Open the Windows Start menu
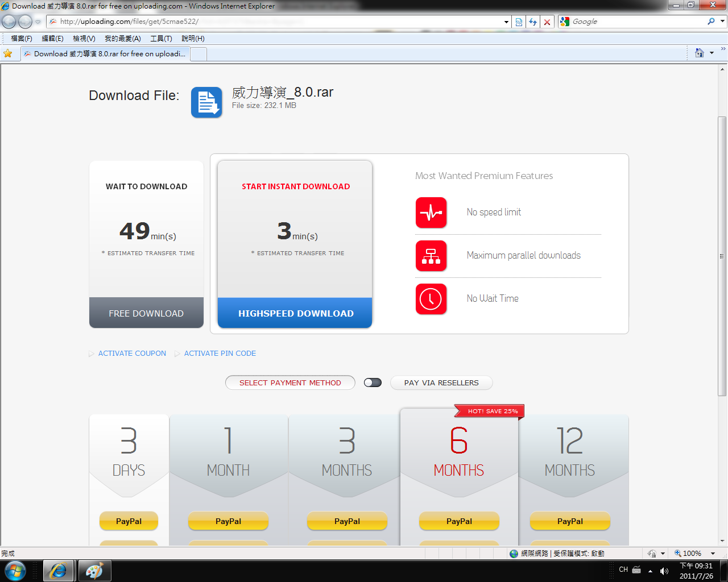 tap(15, 571)
